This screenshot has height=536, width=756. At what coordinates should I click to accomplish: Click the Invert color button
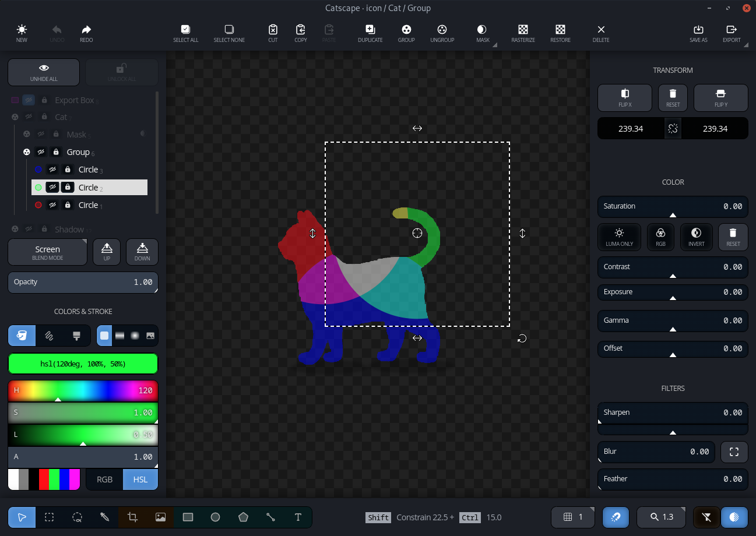tap(697, 237)
